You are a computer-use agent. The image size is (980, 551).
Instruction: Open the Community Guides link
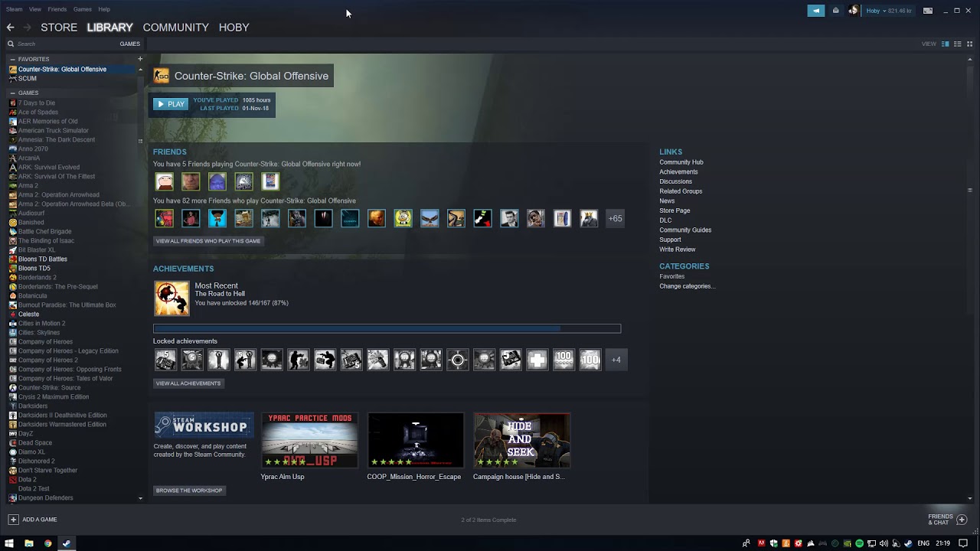pyautogui.click(x=685, y=230)
